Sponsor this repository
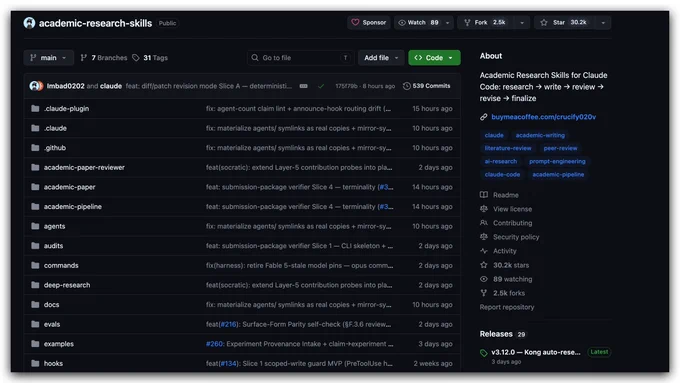This screenshot has height=383, width=680. tap(369, 23)
